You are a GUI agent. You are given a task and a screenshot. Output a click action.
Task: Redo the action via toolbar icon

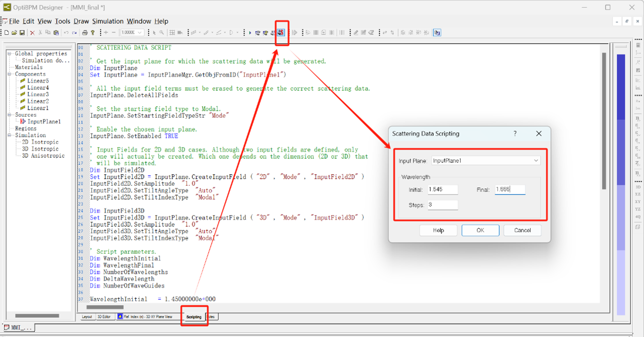point(74,33)
